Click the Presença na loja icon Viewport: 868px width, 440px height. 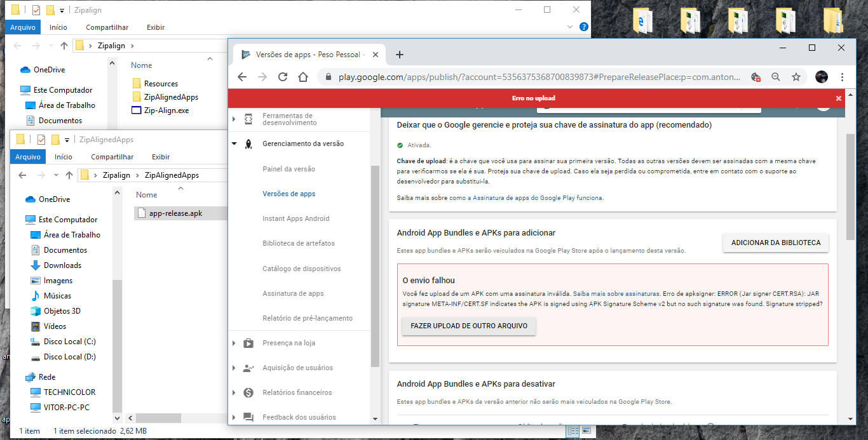click(x=248, y=343)
